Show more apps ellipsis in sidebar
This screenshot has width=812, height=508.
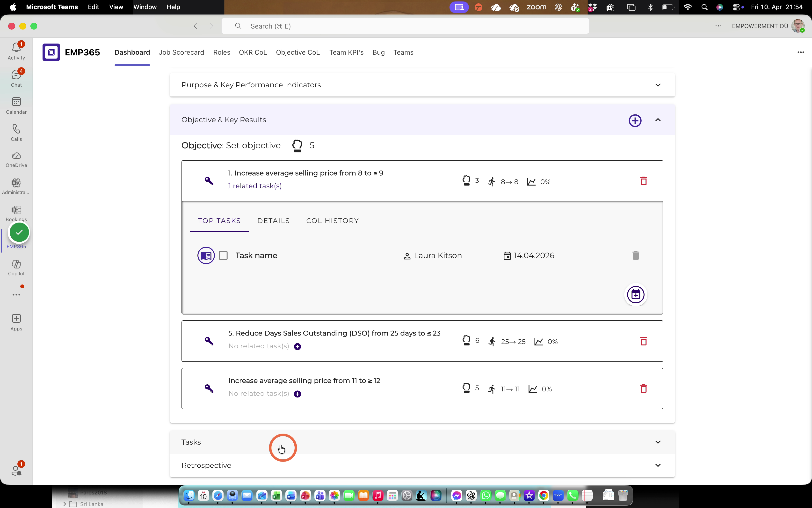click(x=16, y=295)
